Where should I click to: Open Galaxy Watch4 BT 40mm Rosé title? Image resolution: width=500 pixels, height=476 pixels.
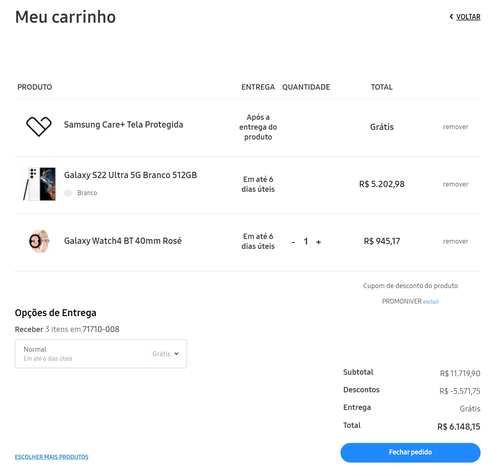(123, 241)
